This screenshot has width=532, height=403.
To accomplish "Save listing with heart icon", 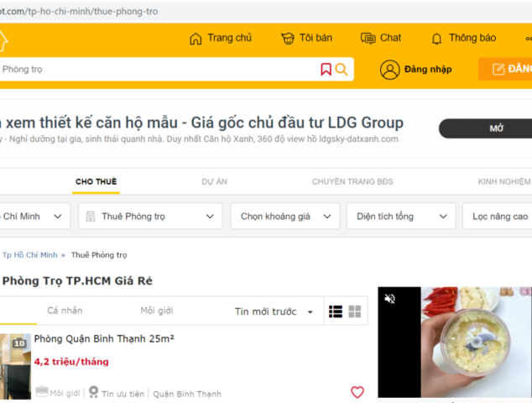I will click(357, 392).
